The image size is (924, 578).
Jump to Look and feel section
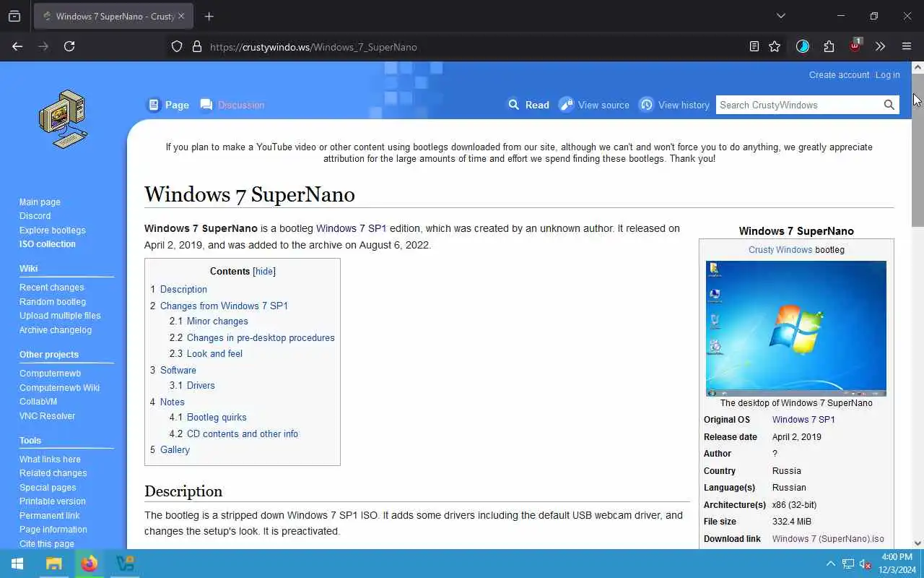[x=214, y=353]
